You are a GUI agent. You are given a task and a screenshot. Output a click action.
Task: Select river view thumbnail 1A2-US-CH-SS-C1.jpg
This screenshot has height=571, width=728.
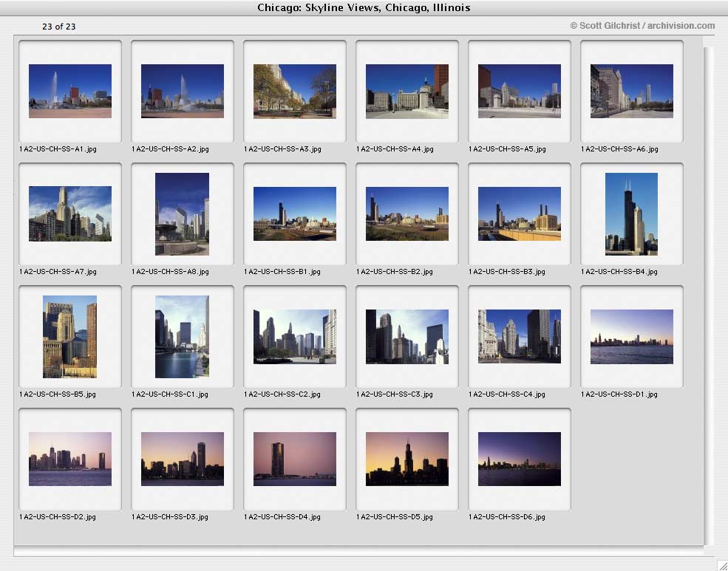[182, 337]
